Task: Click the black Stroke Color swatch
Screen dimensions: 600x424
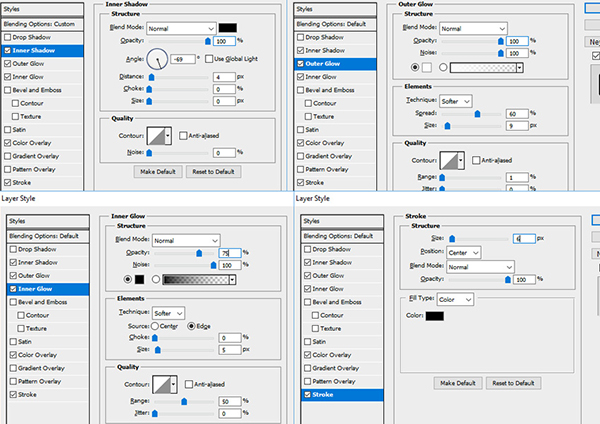Action: point(434,316)
